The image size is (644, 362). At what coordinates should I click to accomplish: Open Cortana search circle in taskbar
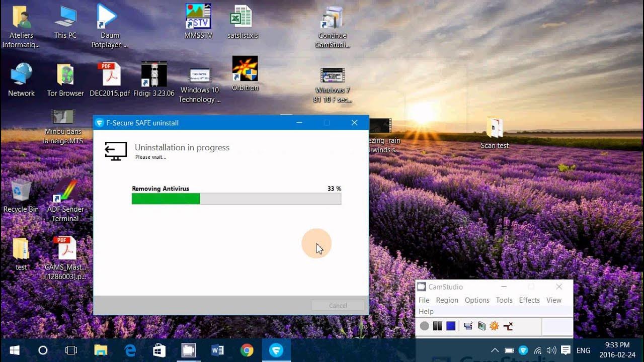(43, 350)
